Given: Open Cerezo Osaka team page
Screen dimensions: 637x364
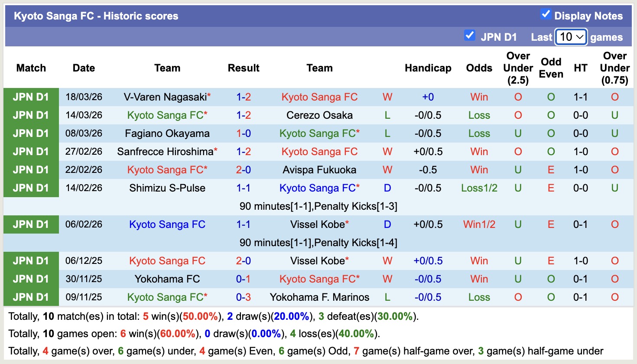Looking at the screenshot, I should click(319, 115).
